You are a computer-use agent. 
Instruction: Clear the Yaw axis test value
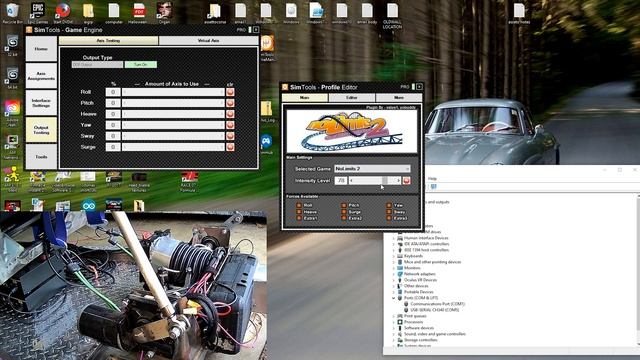coord(230,125)
